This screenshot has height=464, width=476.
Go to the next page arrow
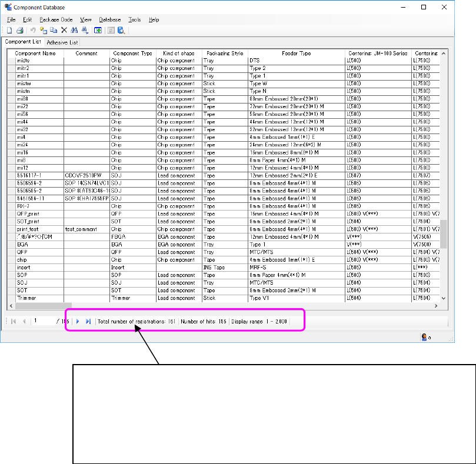(78, 321)
